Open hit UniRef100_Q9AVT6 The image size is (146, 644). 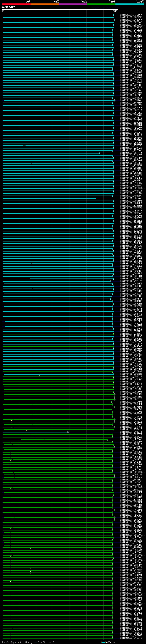(131, 278)
